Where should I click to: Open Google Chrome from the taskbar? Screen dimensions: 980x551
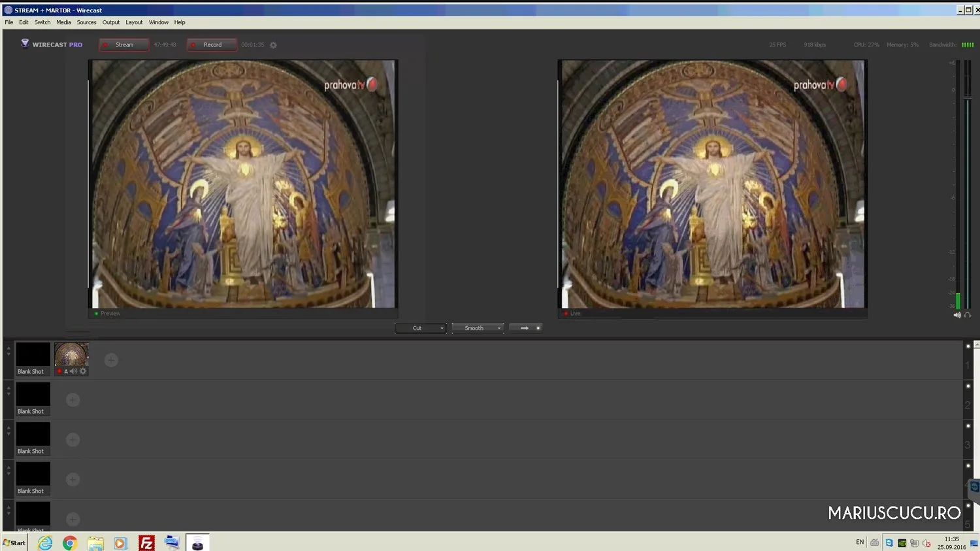70,543
